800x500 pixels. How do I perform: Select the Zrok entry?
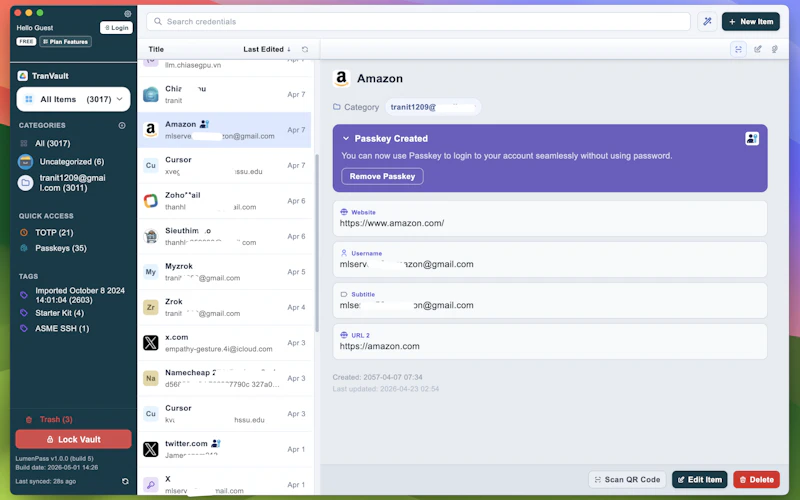(224, 307)
